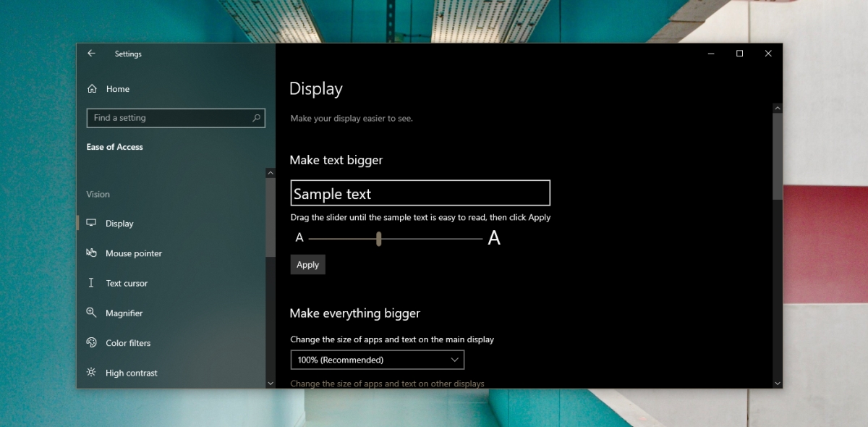Open the Home page icon

(x=92, y=89)
